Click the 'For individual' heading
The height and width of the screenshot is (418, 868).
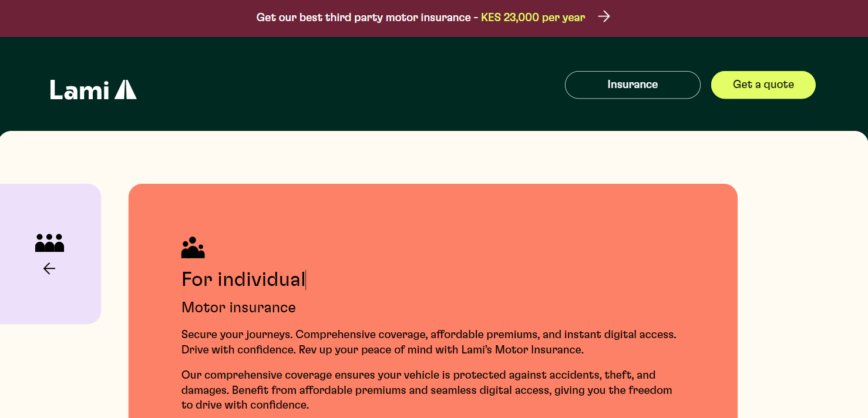[x=243, y=279]
